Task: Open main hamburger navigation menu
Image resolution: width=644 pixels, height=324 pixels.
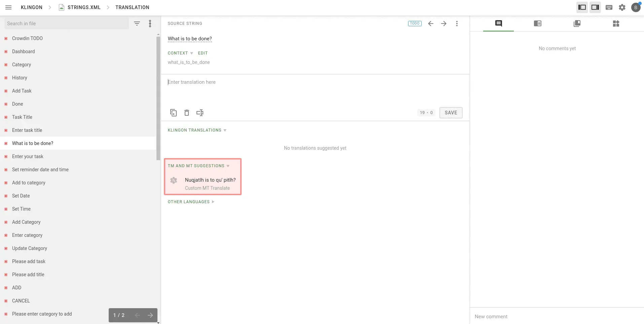Action: [x=8, y=7]
